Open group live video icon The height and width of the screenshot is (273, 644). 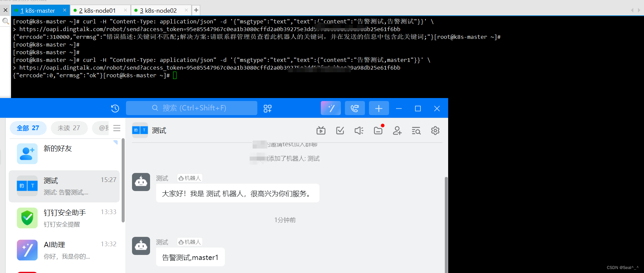pyautogui.click(x=321, y=130)
